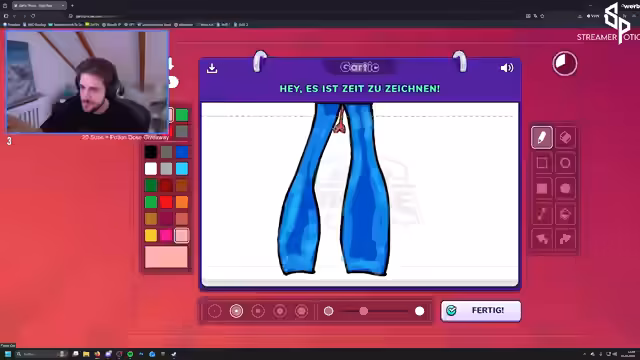This screenshot has width=640, height=360.
Task: Adjust the opacity slider handle
Action: (x=363, y=311)
